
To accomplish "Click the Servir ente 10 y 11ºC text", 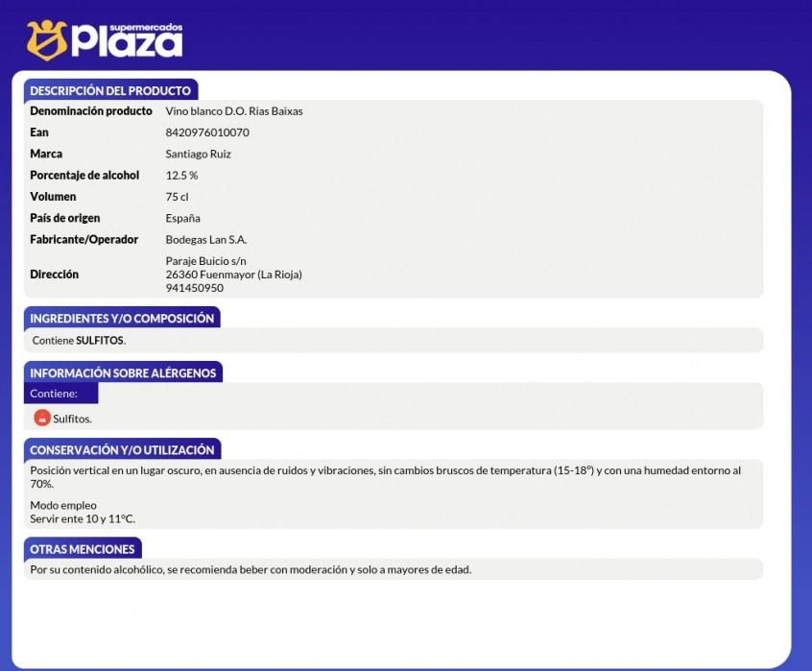I will [x=83, y=519].
